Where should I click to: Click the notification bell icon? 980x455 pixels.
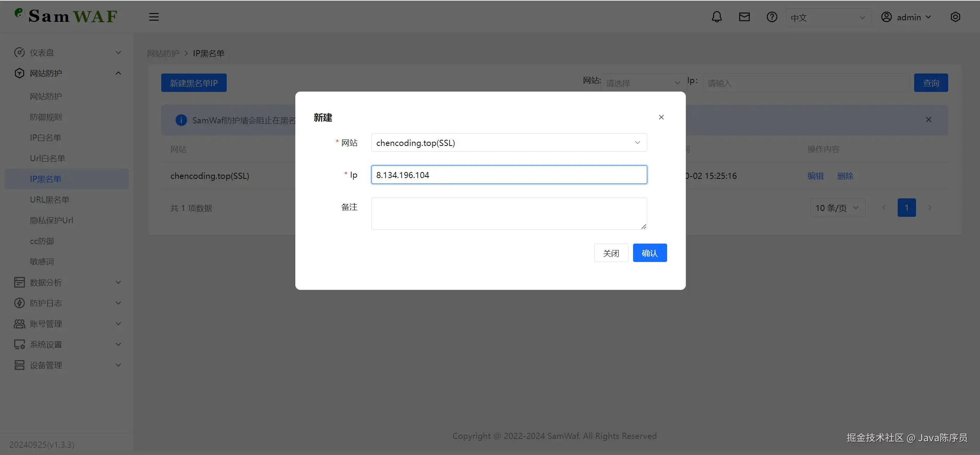tap(717, 17)
